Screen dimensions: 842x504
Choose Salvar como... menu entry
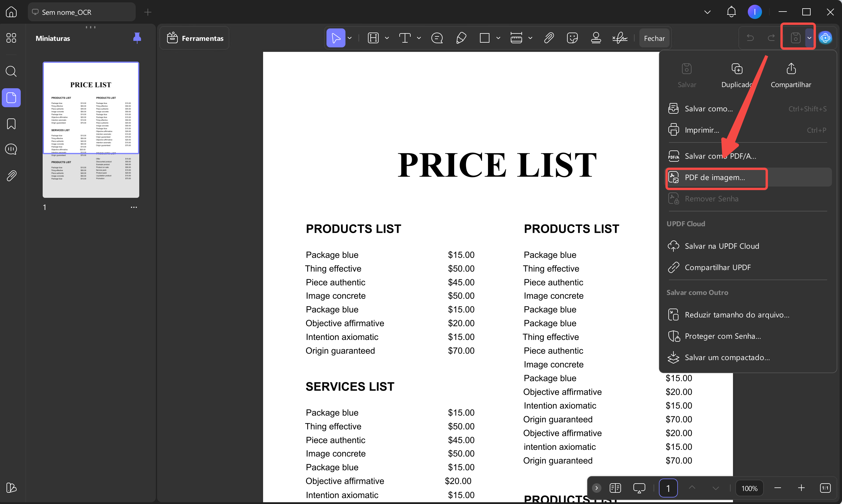coord(747,109)
